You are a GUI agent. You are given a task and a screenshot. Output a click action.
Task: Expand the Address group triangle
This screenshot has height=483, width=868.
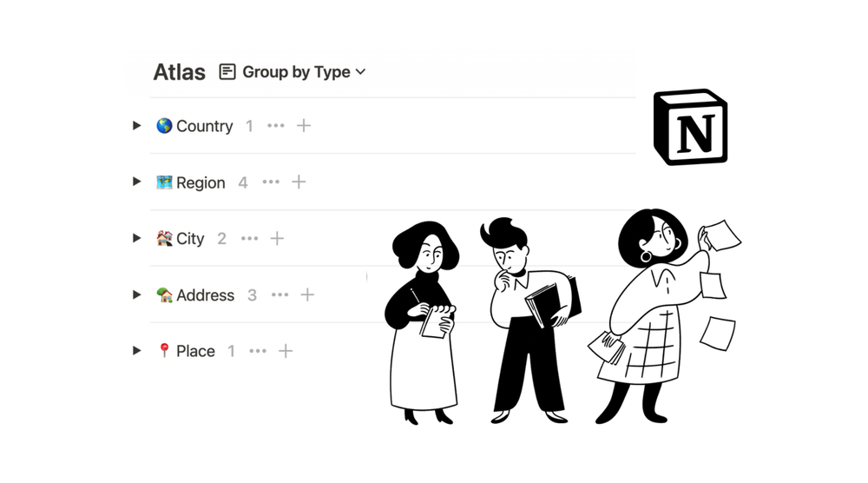tap(137, 294)
